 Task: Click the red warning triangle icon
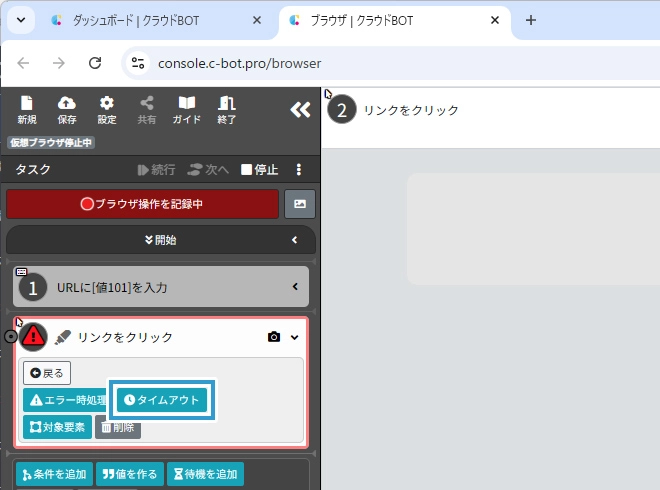(34, 337)
